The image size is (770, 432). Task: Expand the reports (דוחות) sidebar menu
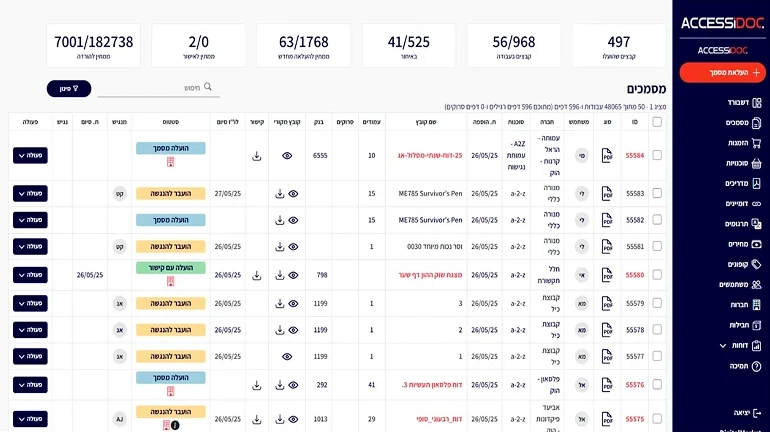(x=741, y=346)
